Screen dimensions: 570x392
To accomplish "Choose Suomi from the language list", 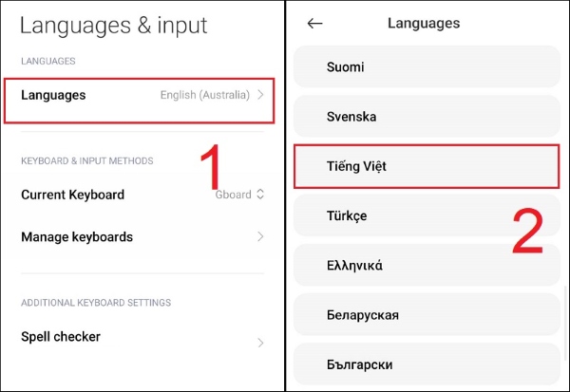I will coord(426,67).
